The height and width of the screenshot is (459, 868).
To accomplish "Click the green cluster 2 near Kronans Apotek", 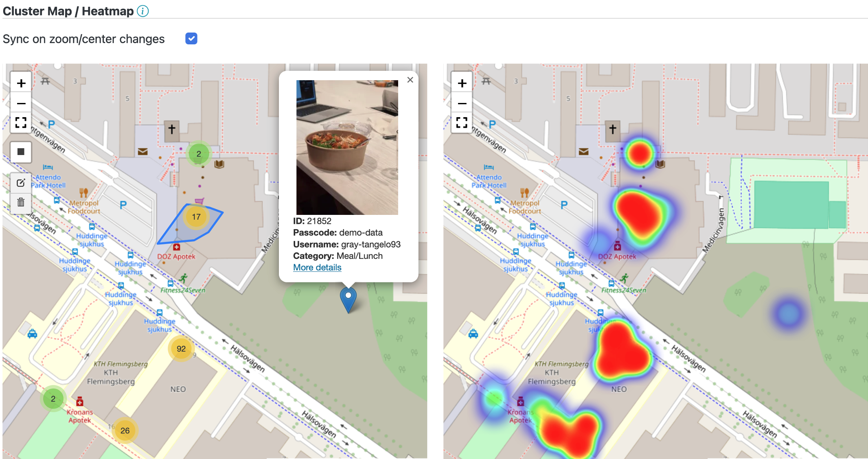I will click(x=53, y=399).
